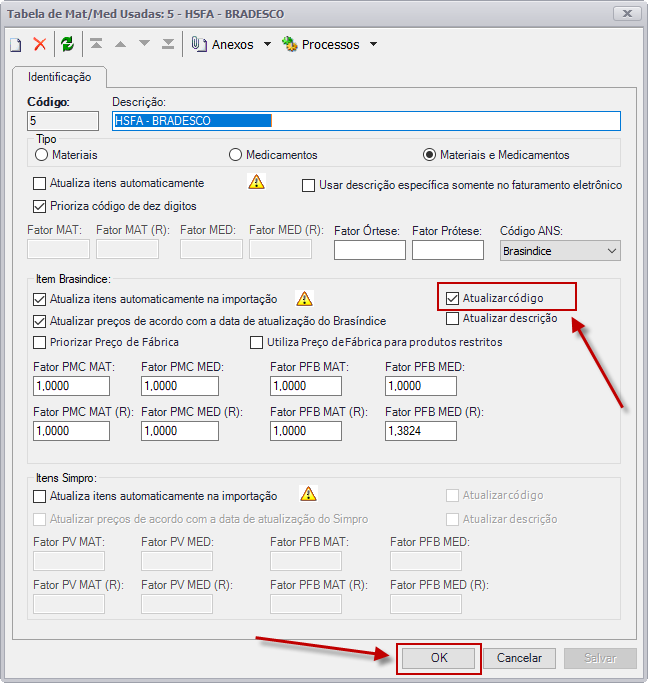Screen dimensions: 648x683
Task: Open the Código ANS Brasindice dropdown
Action: 560,251
